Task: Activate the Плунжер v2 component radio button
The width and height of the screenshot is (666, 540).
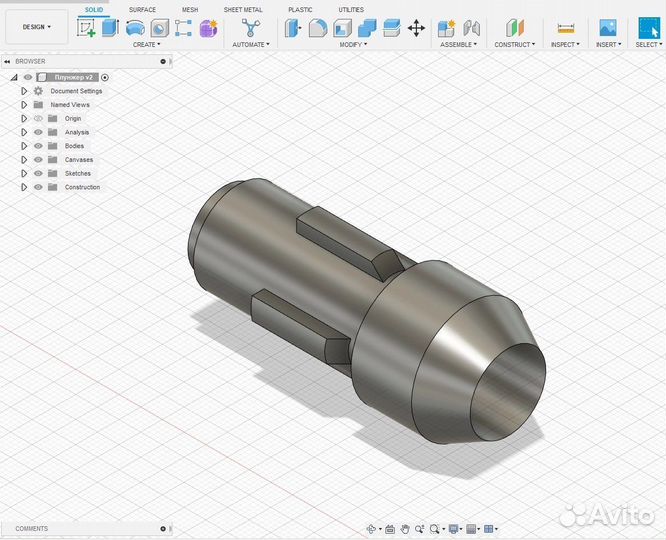Action: click(105, 77)
